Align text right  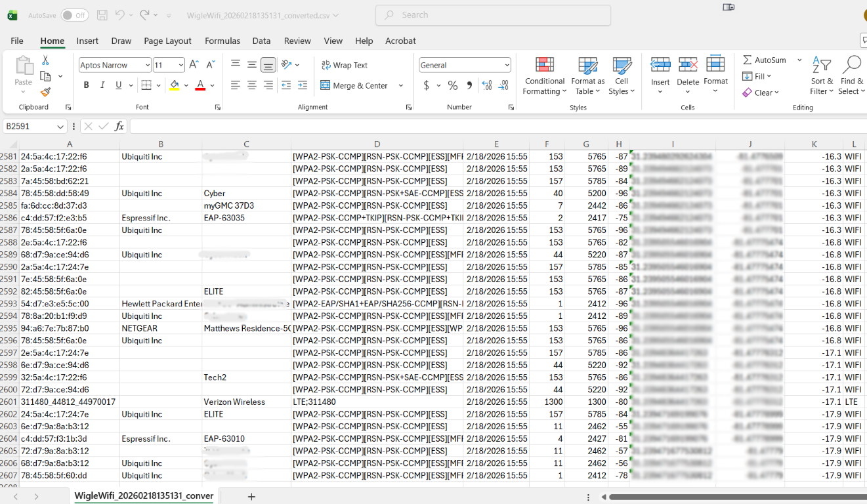click(x=268, y=85)
